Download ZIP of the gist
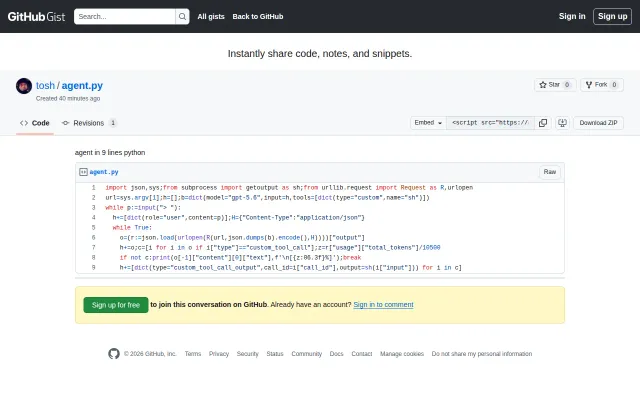The image size is (640, 400). point(598,123)
